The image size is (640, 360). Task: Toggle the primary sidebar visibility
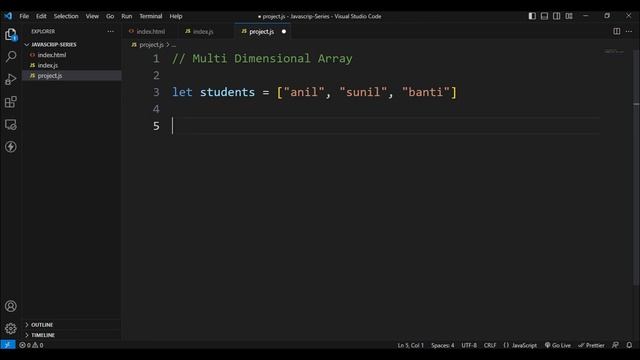532,16
